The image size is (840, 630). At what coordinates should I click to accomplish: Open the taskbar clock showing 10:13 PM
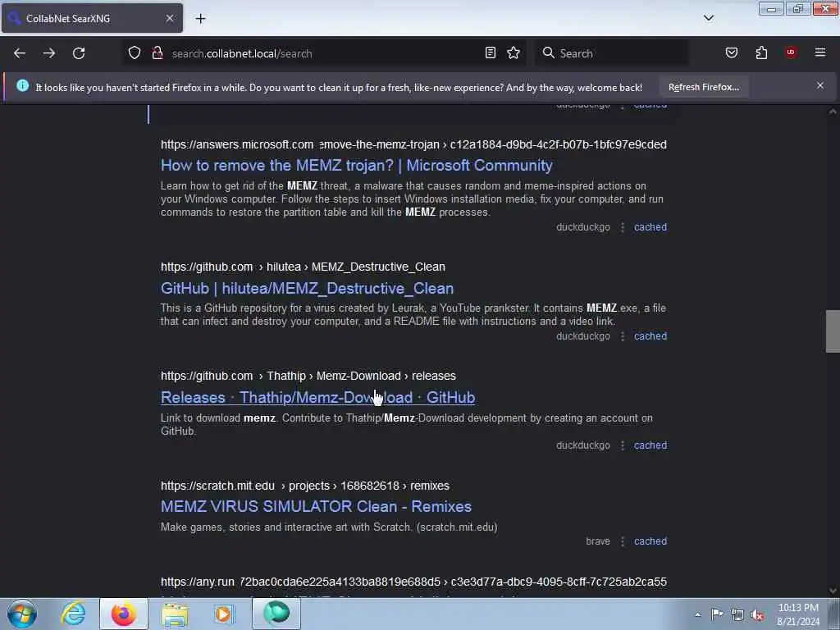(x=798, y=614)
